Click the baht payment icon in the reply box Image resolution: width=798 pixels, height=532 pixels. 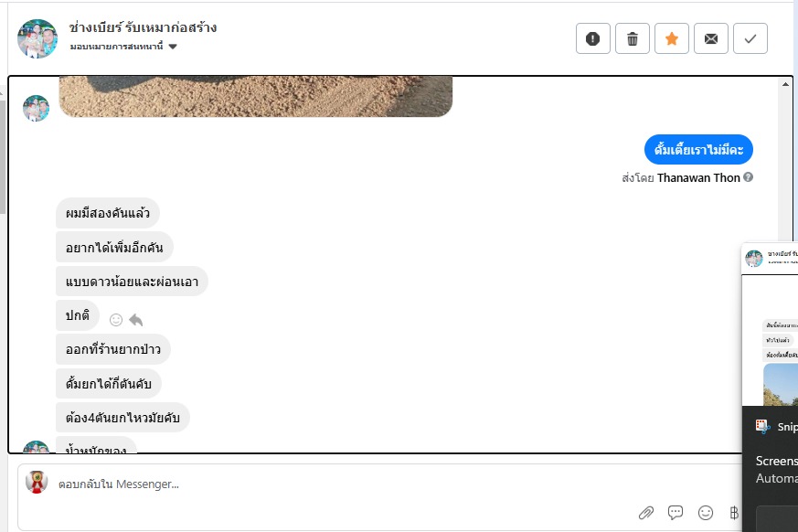pos(734,513)
